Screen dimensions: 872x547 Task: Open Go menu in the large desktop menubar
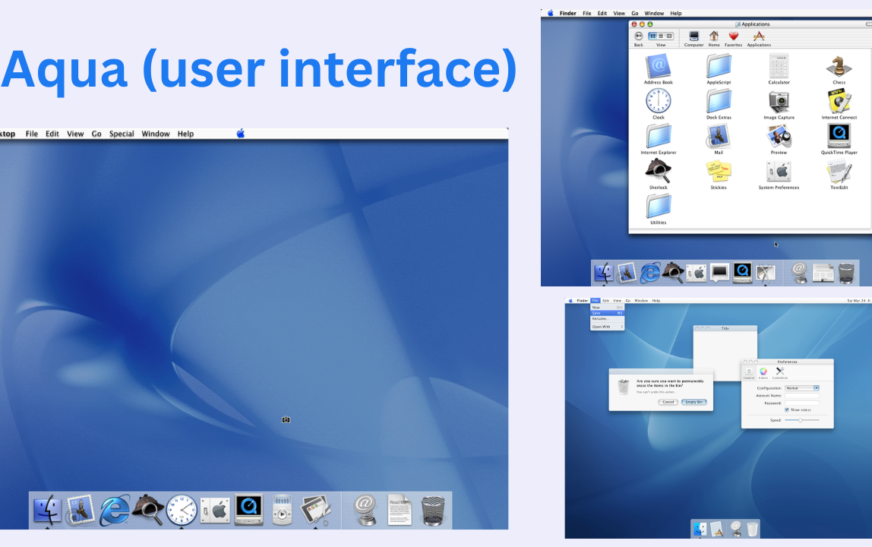point(96,134)
